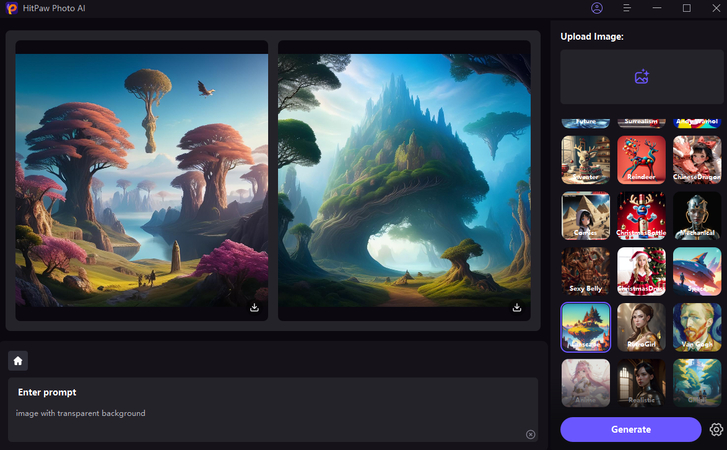Clear the prompt text with the X icon

point(530,434)
